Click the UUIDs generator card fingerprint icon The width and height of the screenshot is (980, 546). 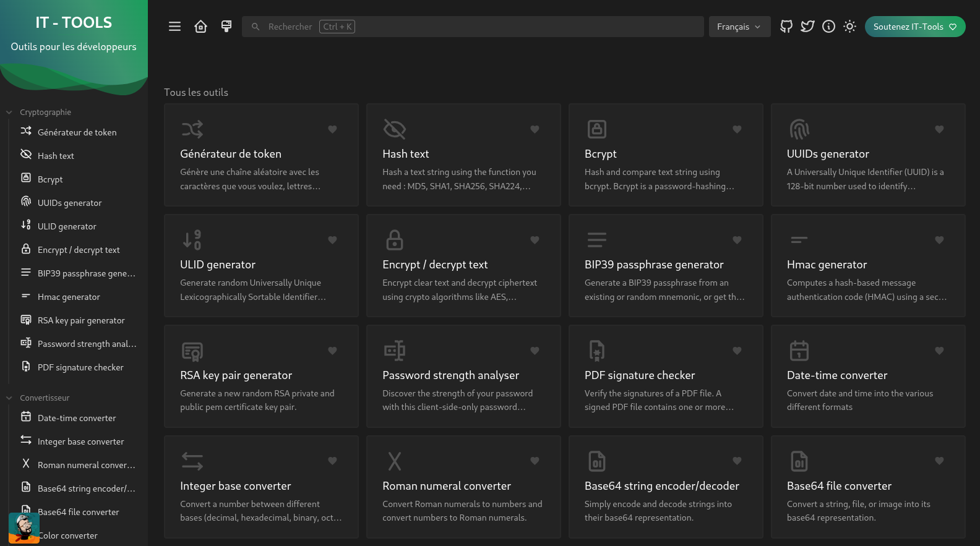(x=799, y=129)
